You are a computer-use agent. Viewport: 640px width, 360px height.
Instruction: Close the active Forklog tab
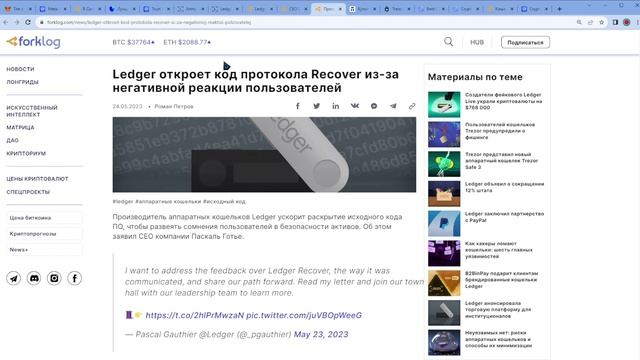click(340, 9)
